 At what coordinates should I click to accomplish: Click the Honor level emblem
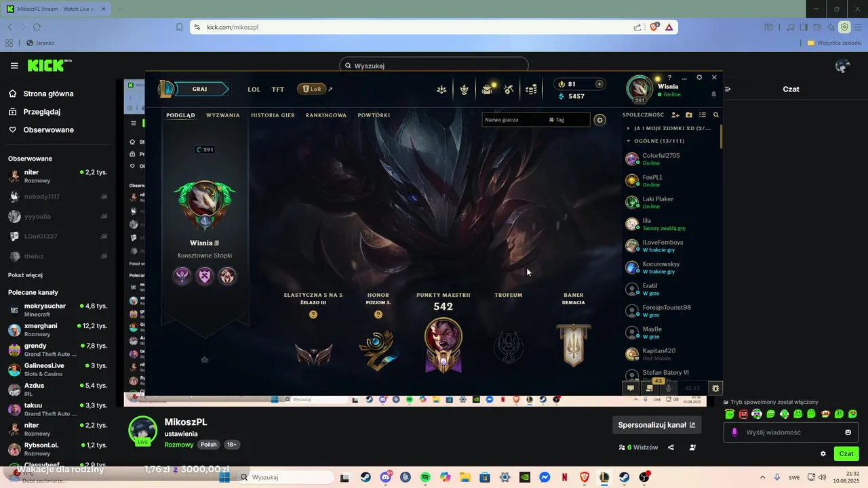click(377, 349)
